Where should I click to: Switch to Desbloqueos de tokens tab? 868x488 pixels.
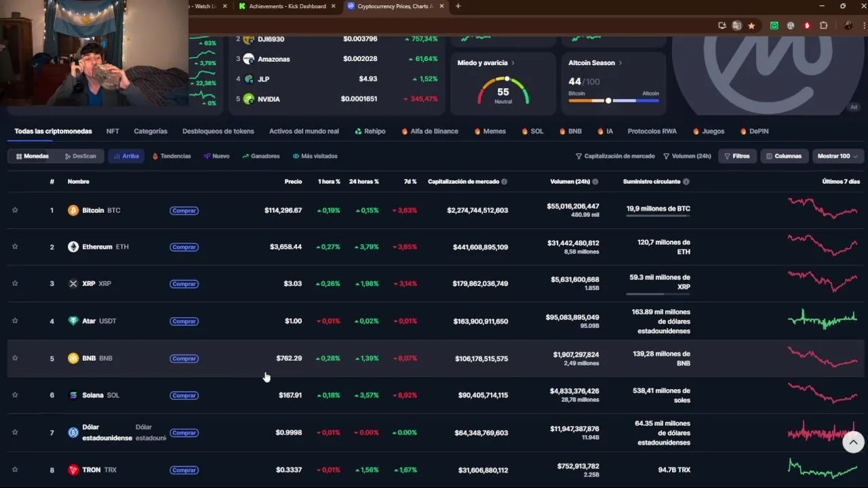218,131
